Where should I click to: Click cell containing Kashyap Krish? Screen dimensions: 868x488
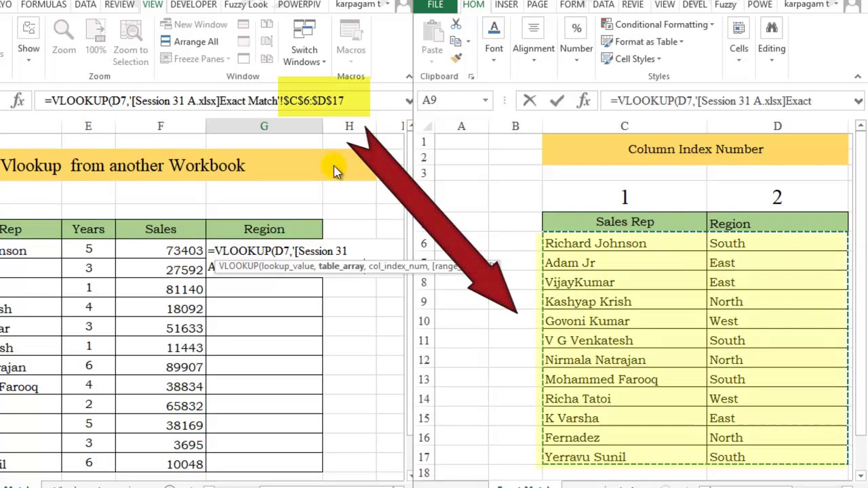pos(624,302)
